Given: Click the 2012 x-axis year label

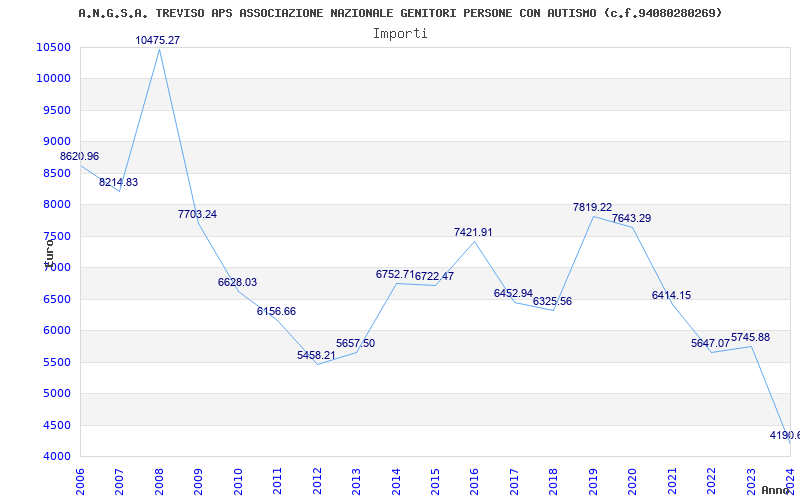Looking at the screenshot, I should [317, 482].
